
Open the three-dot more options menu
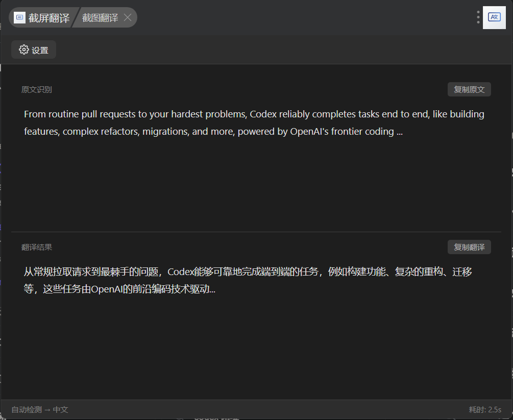[478, 17]
